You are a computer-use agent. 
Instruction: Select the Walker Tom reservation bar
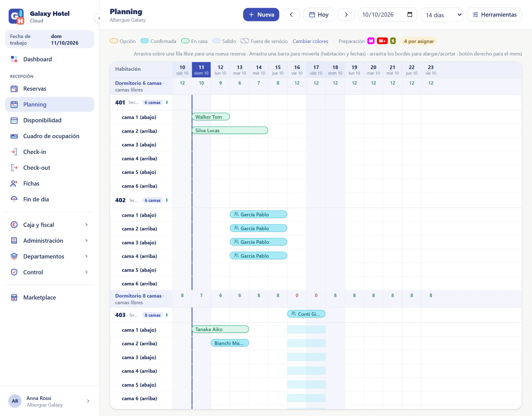point(211,117)
